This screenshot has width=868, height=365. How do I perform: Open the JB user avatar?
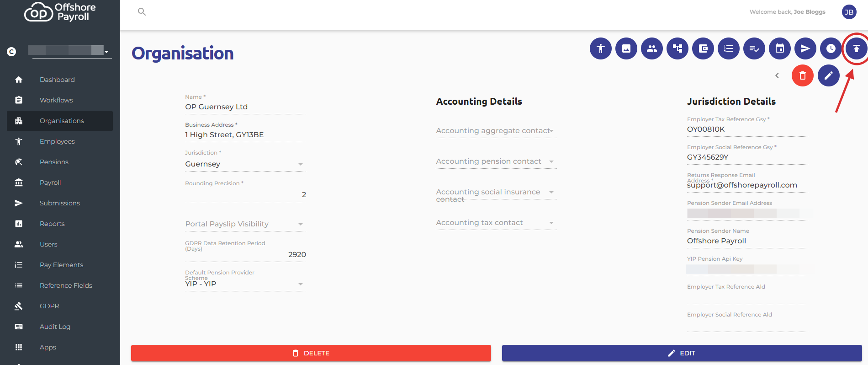tap(849, 12)
